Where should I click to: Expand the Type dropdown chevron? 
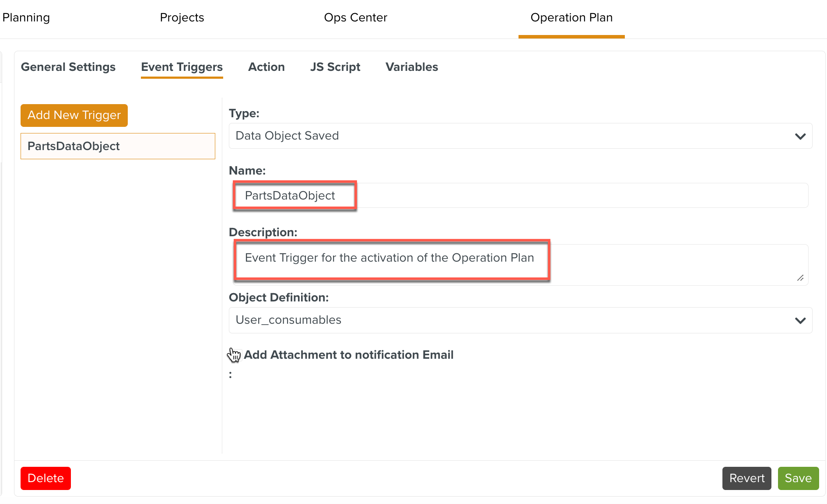click(x=800, y=136)
